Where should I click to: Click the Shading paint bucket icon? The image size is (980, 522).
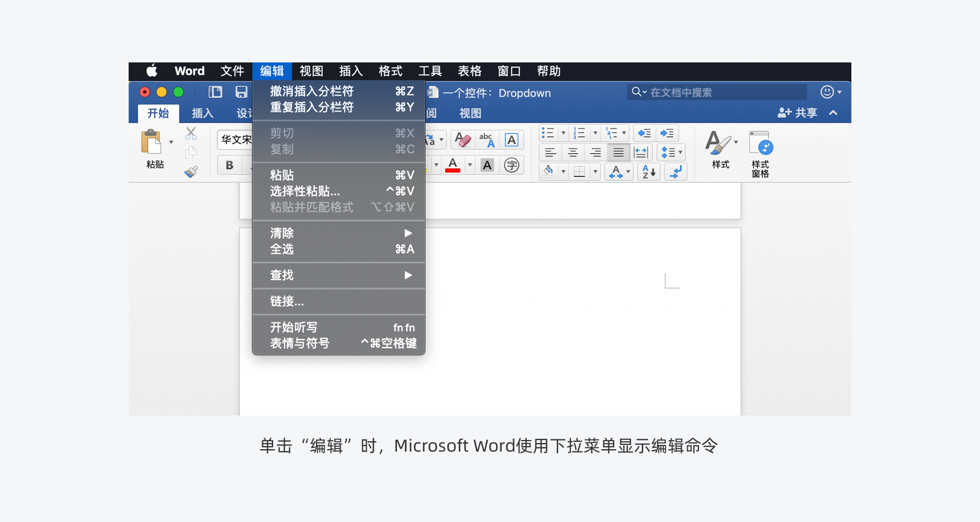pos(548,171)
